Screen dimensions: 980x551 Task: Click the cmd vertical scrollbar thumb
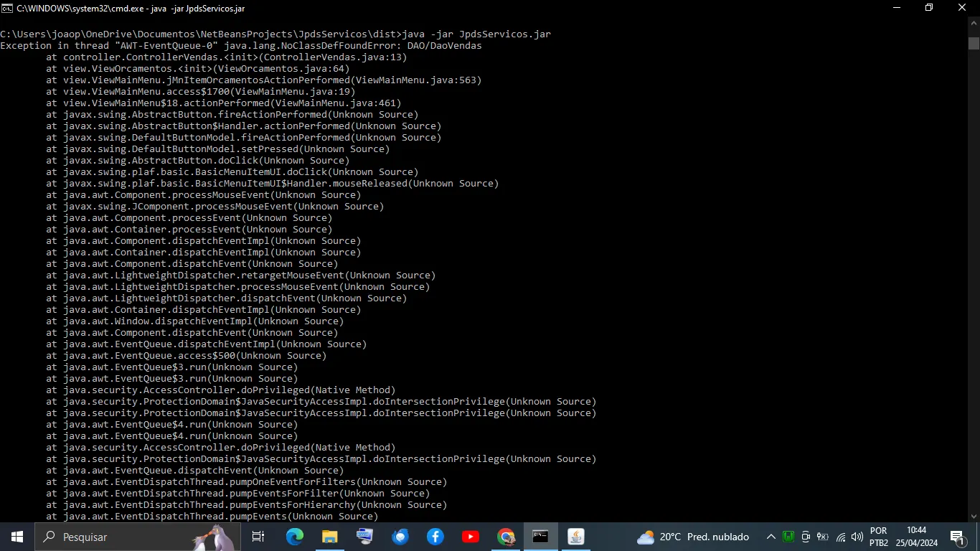(974, 42)
